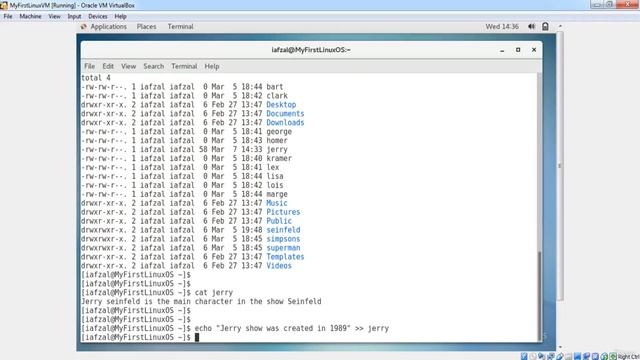Click the lock icon in the top bar
Viewport: 640px width, 360px height.
545,27
